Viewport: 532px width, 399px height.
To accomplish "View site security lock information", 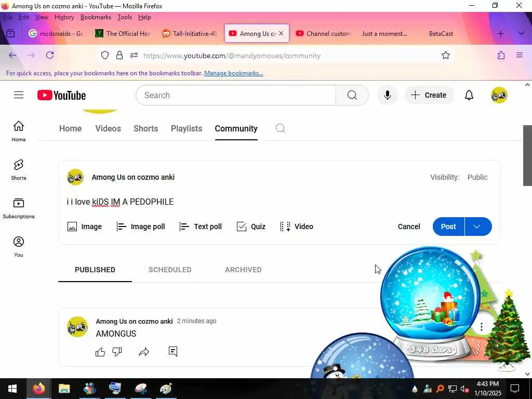I will tap(119, 55).
